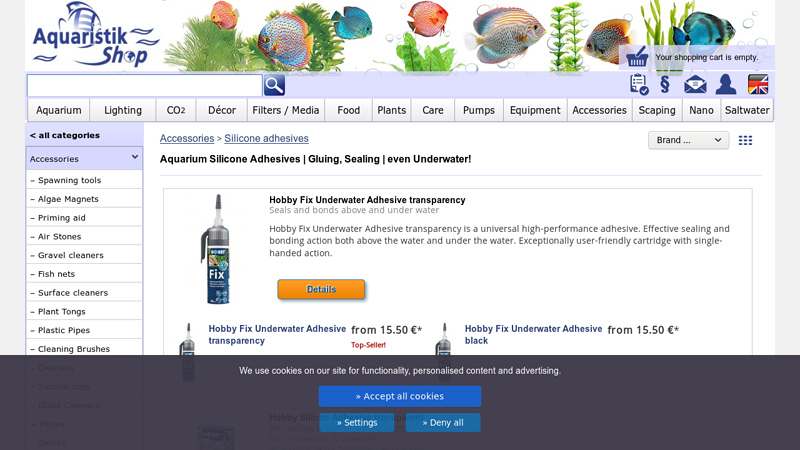Viewport: 800px width, 450px height.
Task: Open the Plants menu
Action: coord(391,110)
